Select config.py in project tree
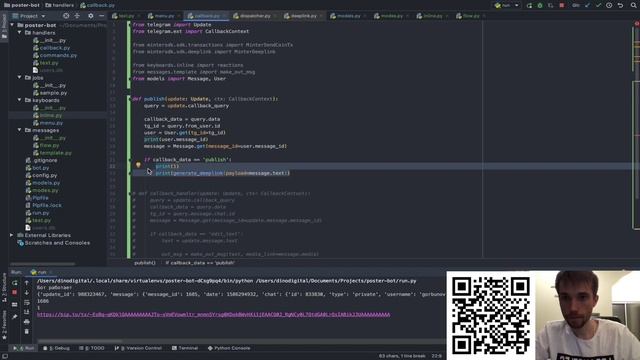Viewport: 640px width, 360px height. 44,175
